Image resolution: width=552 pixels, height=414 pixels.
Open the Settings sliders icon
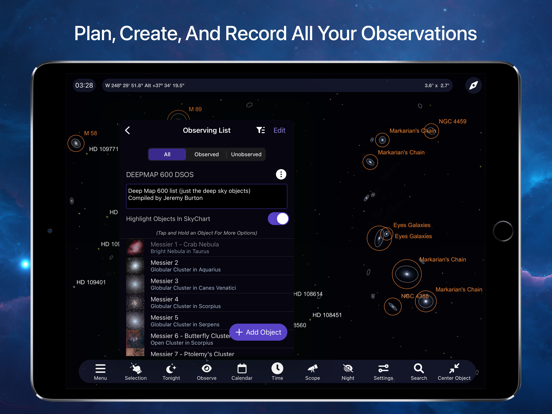coord(383,372)
